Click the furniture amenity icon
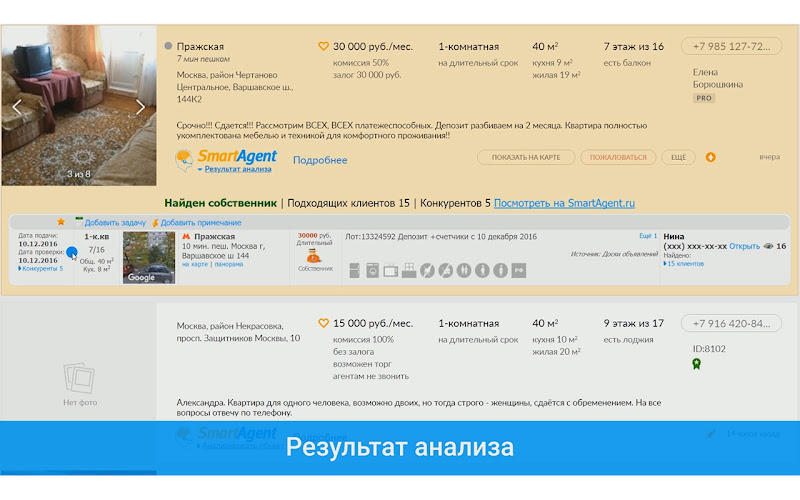This screenshot has height=500, width=800. pyautogui.click(x=409, y=270)
